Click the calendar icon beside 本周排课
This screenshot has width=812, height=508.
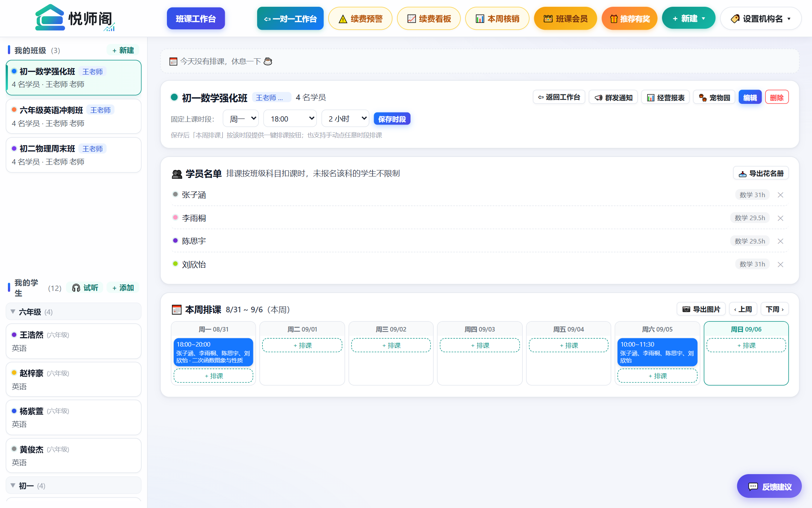[x=176, y=310]
